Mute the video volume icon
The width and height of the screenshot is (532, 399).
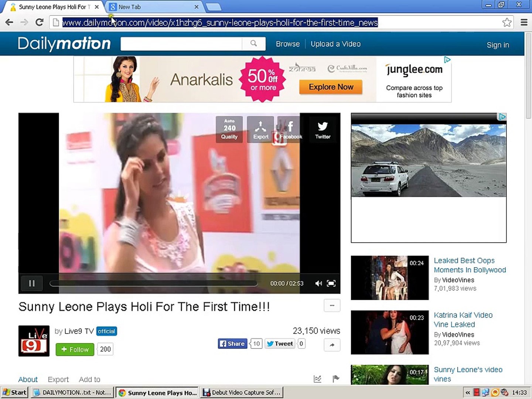coord(318,283)
